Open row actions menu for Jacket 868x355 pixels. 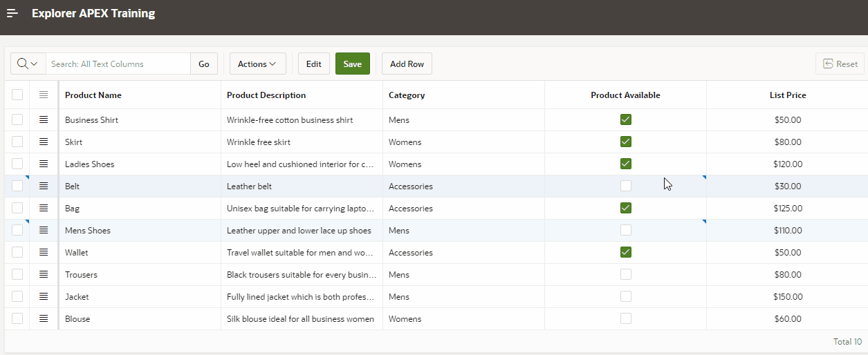(x=44, y=296)
